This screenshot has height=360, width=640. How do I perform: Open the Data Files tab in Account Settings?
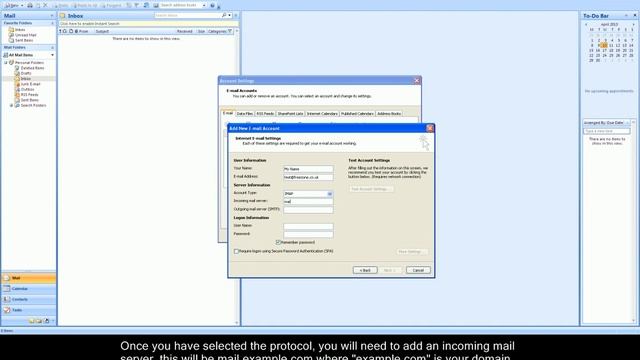(244, 114)
